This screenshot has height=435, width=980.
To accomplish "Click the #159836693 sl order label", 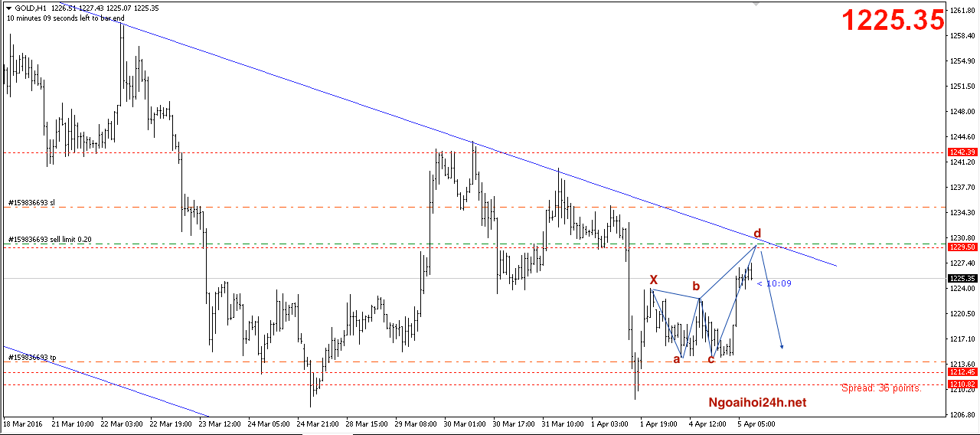I will pyautogui.click(x=31, y=203).
